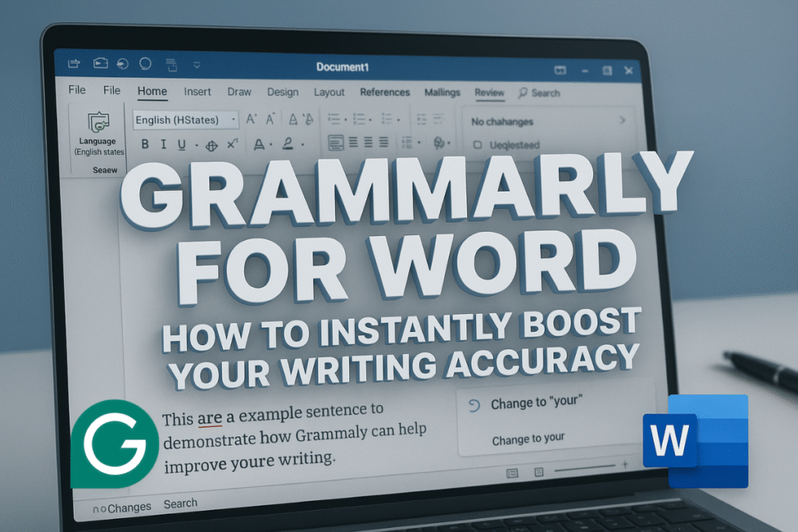Switch to the Review tab
The height and width of the screenshot is (532, 798).
489,93
